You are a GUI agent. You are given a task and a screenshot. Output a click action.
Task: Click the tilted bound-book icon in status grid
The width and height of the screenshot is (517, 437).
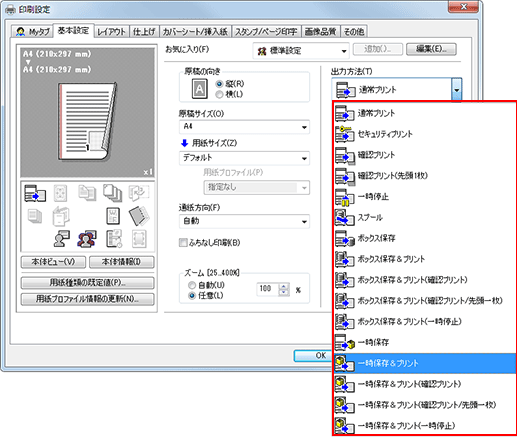pos(139,216)
